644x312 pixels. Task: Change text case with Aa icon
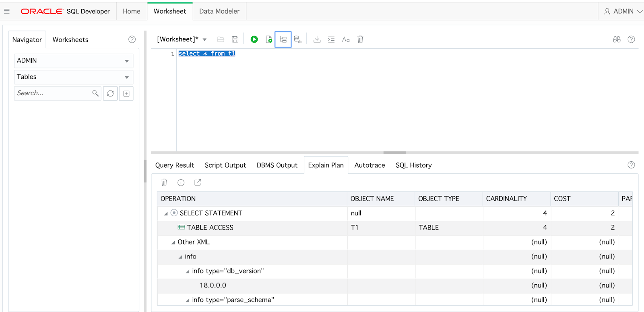(x=346, y=39)
